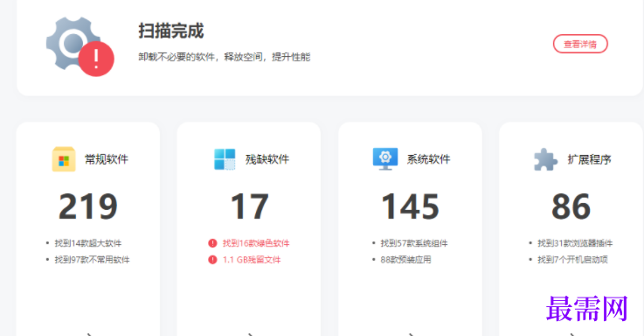This screenshot has width=644, height=336.
Task: Open the 扩展程序 category label
Action: coord(589,159)
